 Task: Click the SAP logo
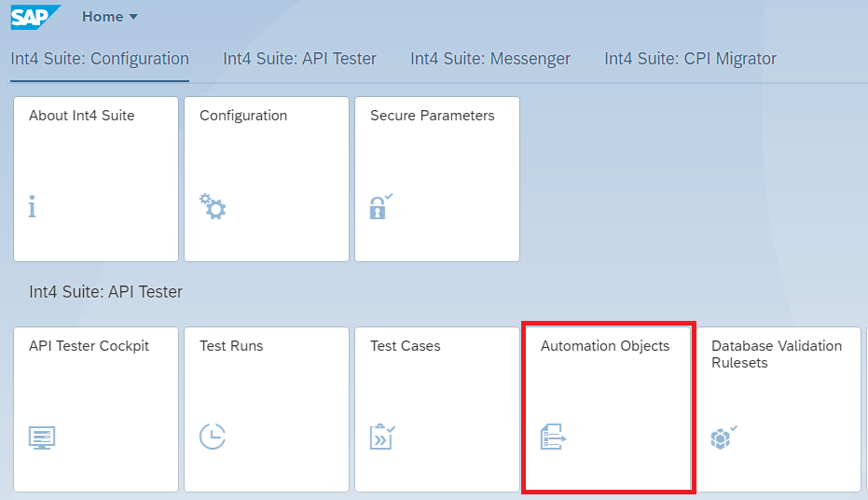click(35, 17)
